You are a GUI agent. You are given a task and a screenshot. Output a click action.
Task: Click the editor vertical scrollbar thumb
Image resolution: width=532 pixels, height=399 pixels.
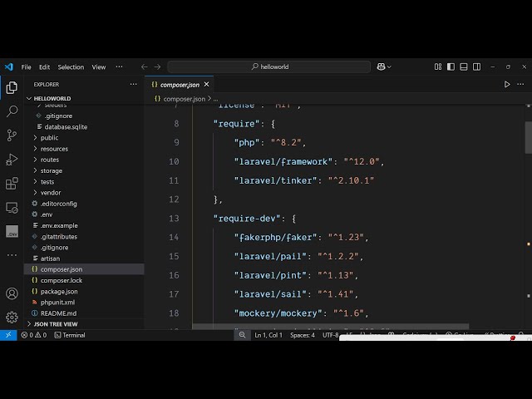click(x=529, y=137)
